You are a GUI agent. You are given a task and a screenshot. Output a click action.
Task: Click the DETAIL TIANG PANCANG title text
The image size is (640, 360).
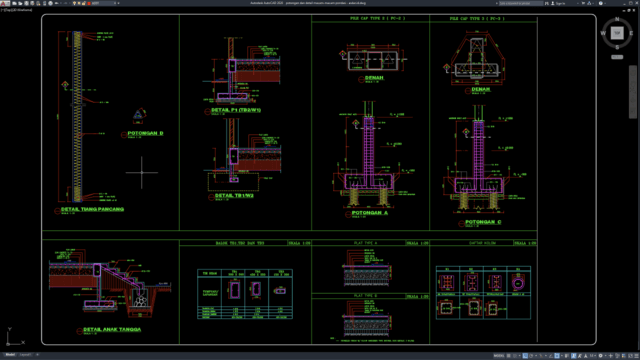[x=92, y=209]
